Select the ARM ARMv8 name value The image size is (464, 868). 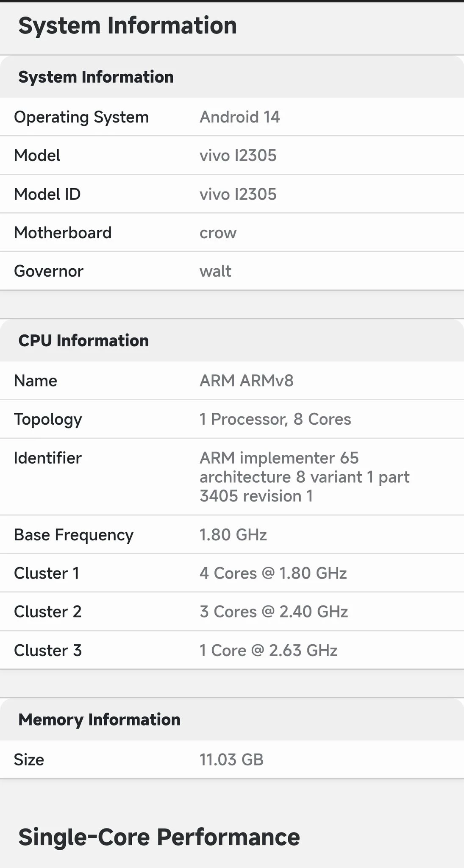[x=247, y=381]
